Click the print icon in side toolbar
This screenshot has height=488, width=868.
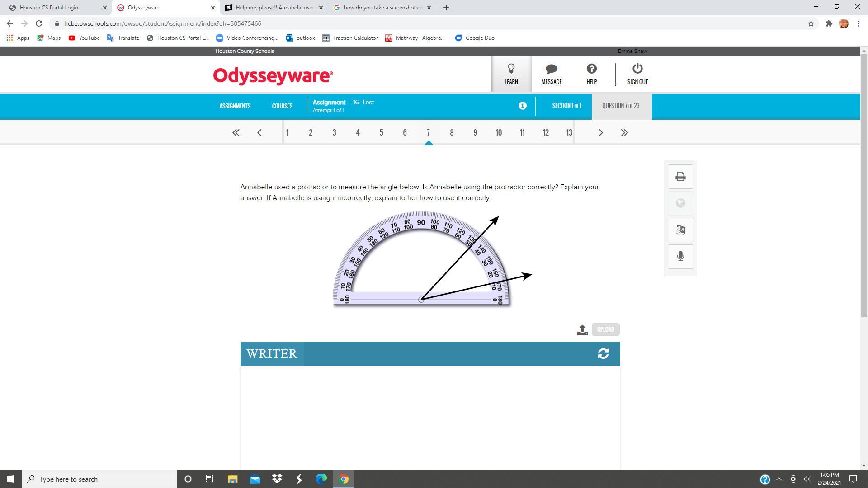point(680,177)
